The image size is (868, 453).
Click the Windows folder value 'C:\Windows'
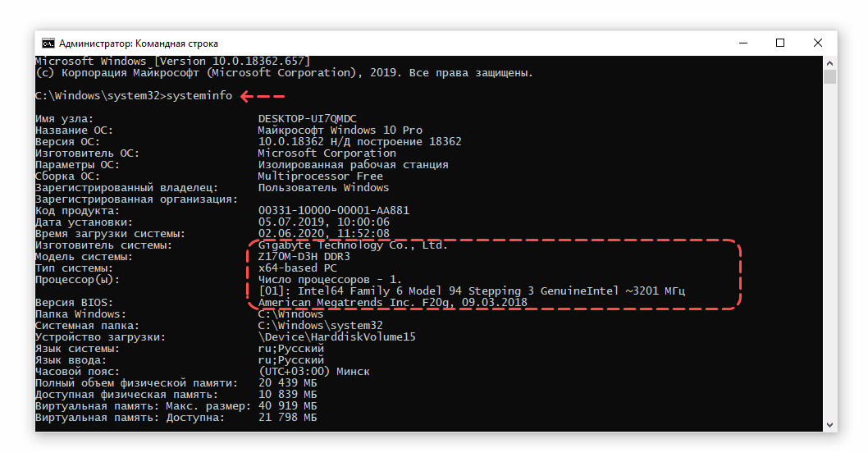(290, 314)
